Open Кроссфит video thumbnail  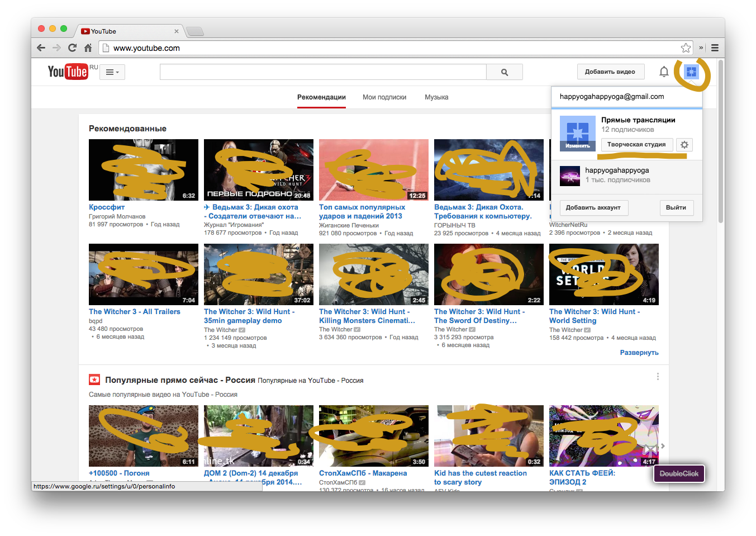click(144, 170)
